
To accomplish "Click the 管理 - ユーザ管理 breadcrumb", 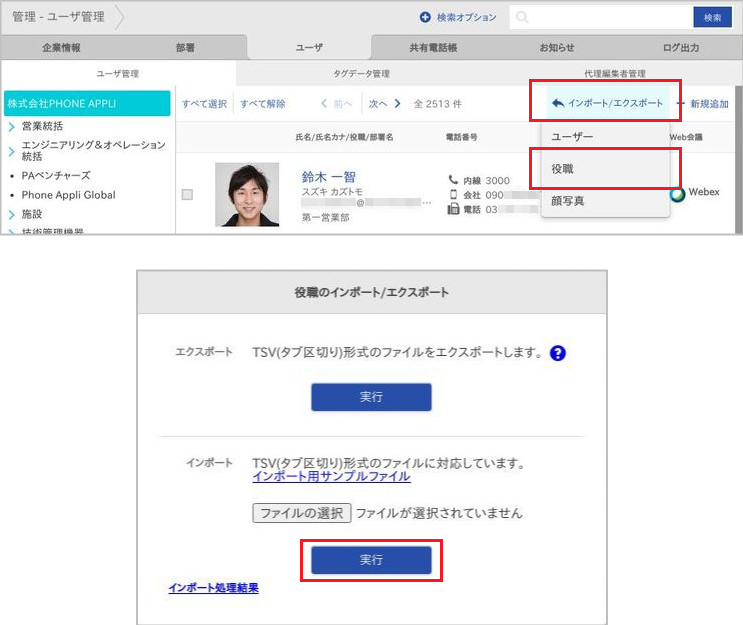I will click(58, 17).
